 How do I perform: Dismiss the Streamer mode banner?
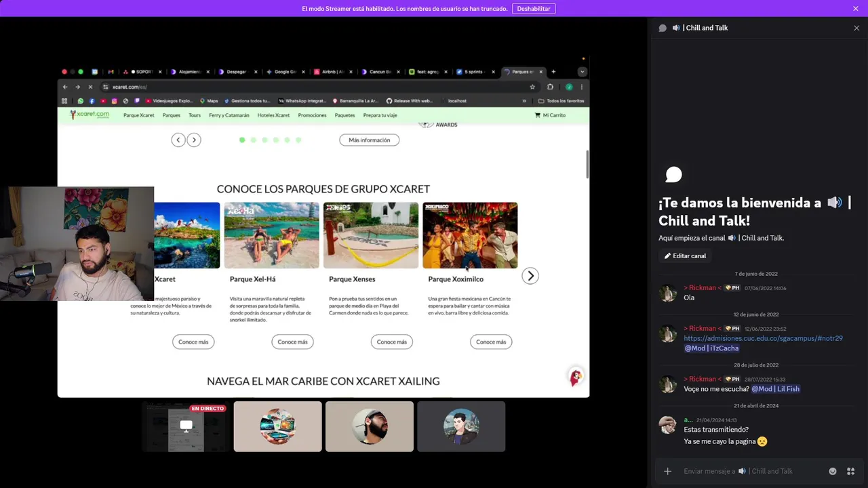click(x=856, y=9)
